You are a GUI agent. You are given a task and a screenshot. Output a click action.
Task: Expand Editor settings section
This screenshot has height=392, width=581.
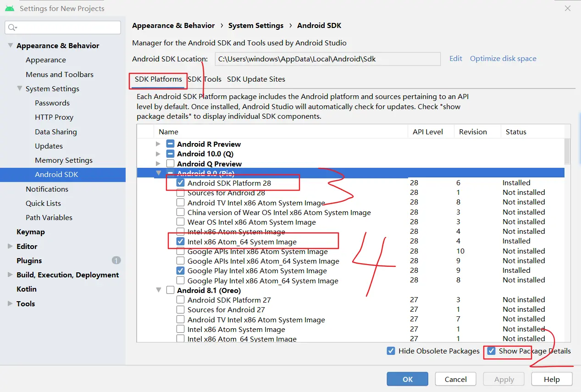click(x=10, y=246)
